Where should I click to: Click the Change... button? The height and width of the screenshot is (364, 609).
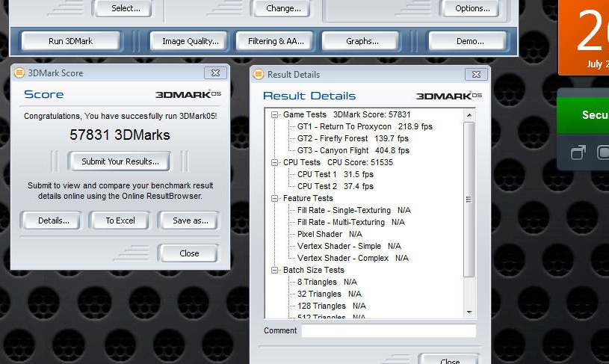click(282, 8)
